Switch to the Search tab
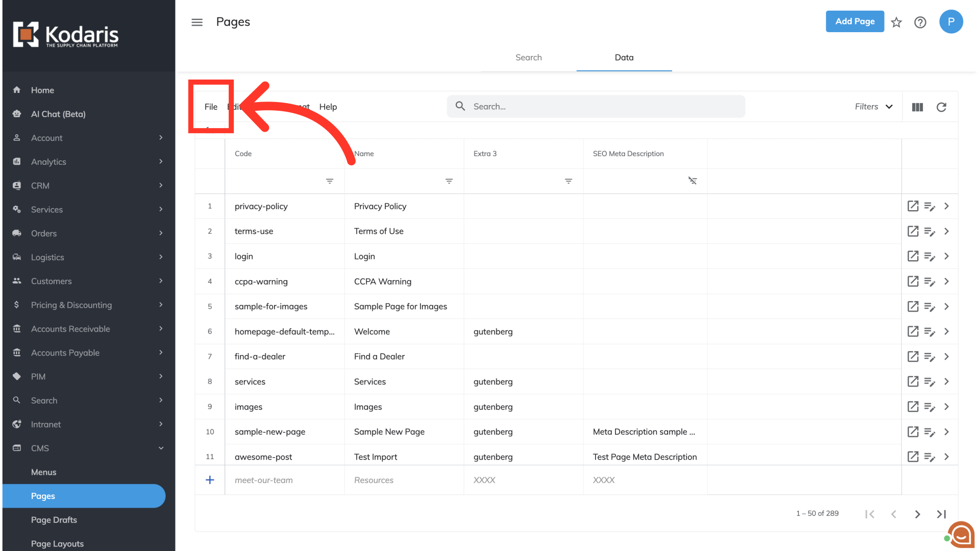The height and width of the screenshot is (551, 980). tap(528, 57)
